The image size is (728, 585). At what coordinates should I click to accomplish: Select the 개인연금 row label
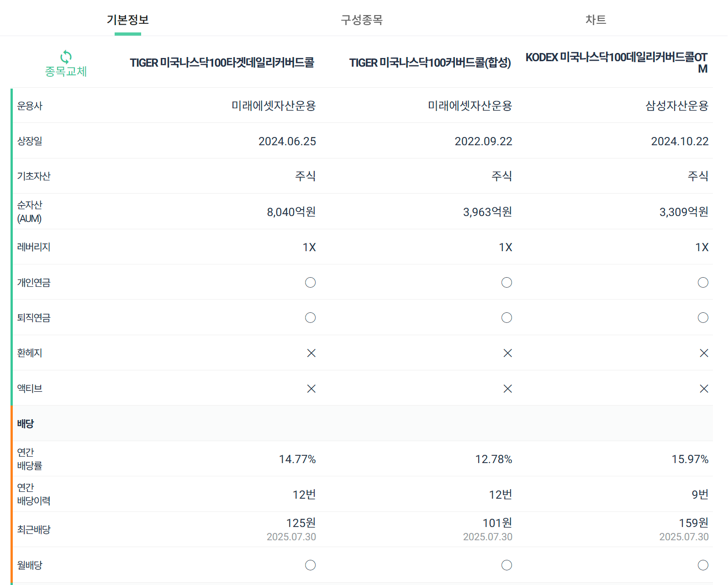pyautogui.click(x=34, y=282)
